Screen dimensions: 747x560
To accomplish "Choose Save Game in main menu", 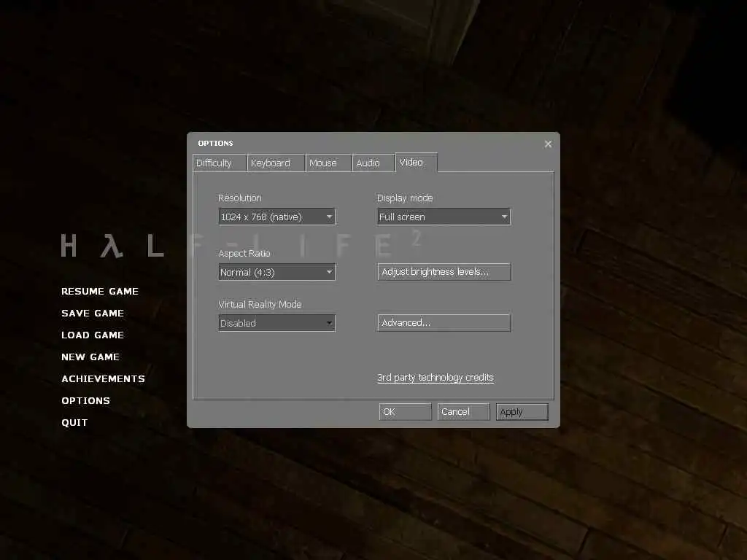I will coord(93,314).
